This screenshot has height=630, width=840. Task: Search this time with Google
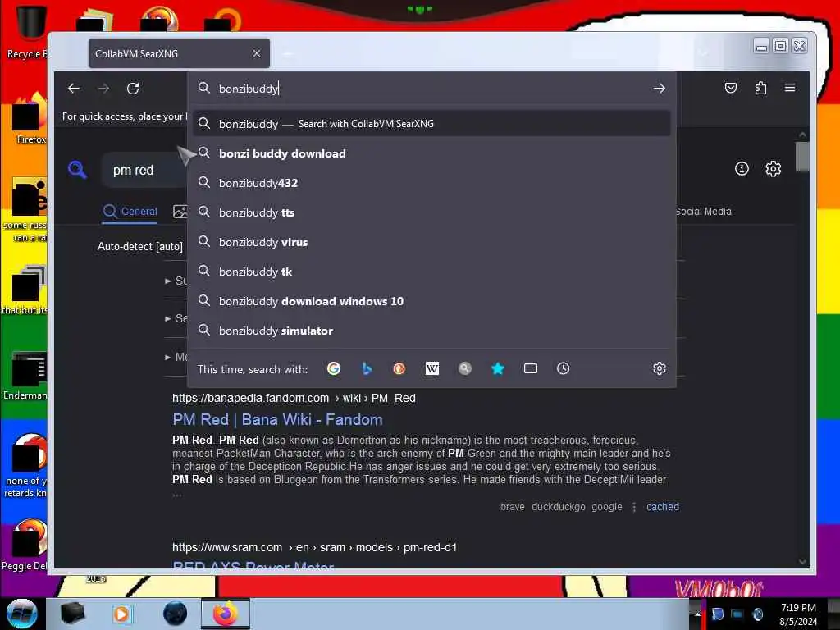click(334, 368)
